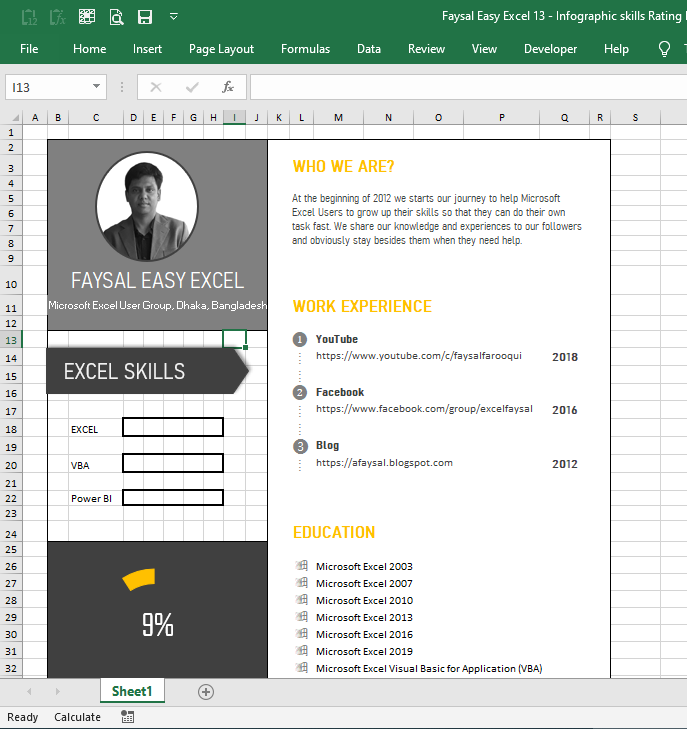Screen dimensions: 687x729
Task: Click the EXCEL SKILLS arrow banner
Action: [x=147, y=371]
